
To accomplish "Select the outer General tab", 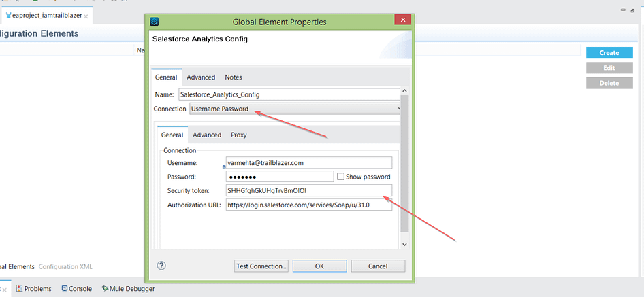I will (x=166, y=77).
